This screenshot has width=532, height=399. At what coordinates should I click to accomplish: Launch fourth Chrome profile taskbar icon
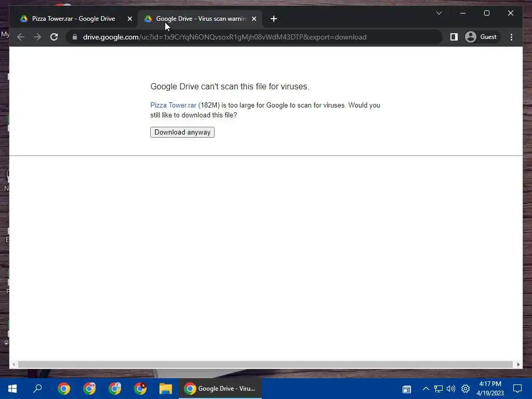click(140, 389)
